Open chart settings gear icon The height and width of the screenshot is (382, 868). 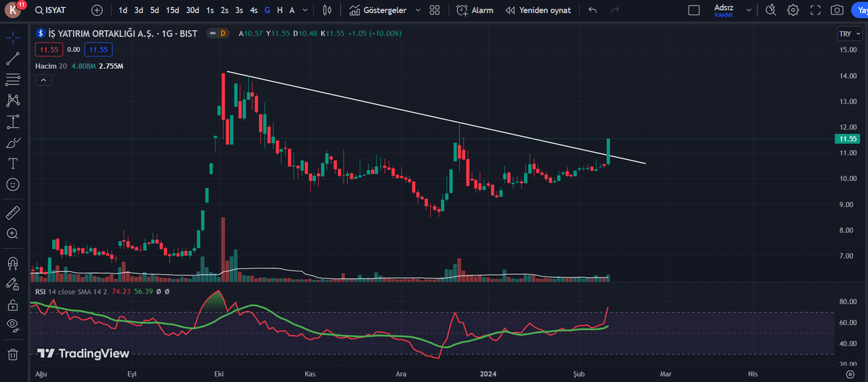click(x=793, y=10)
